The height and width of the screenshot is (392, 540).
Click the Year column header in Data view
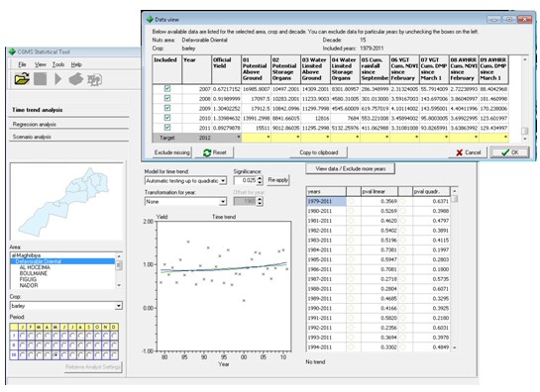point(196,69)
